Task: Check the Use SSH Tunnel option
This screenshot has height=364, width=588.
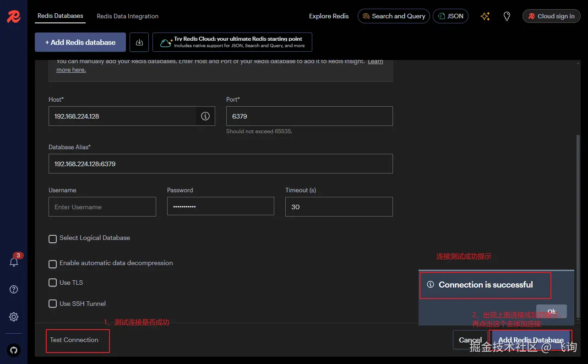Action: click(x=53, y=304)
